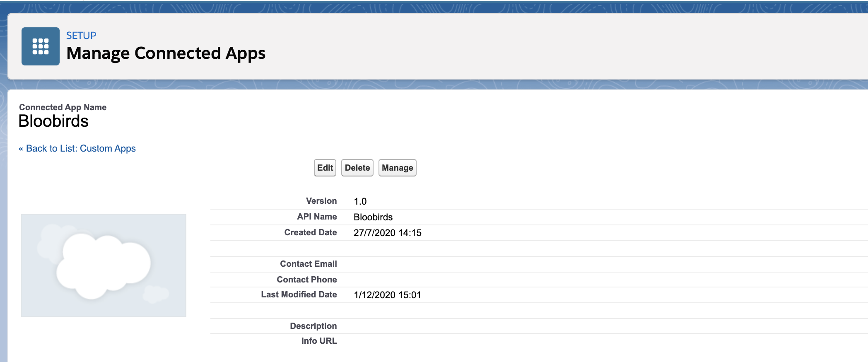Open Manage for the connected app
The width and height of the screenshot is (868, 362).
tap(398, 168)
